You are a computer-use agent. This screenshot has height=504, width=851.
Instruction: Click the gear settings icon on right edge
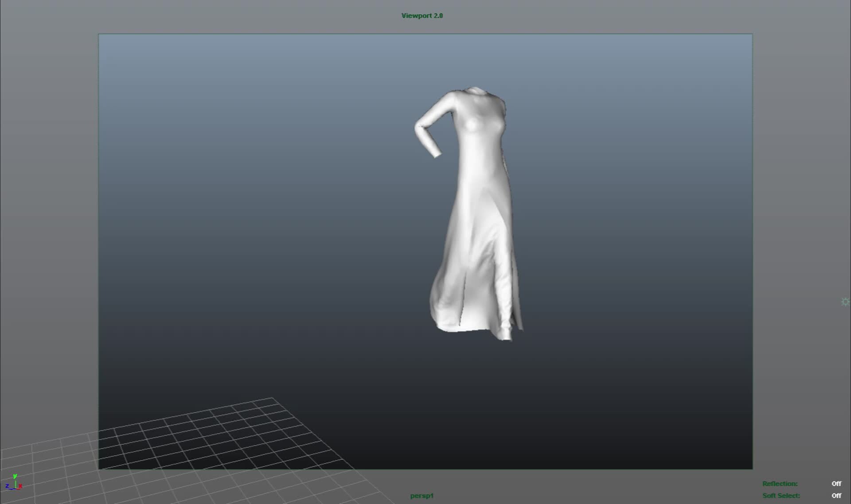pos(845,301)
